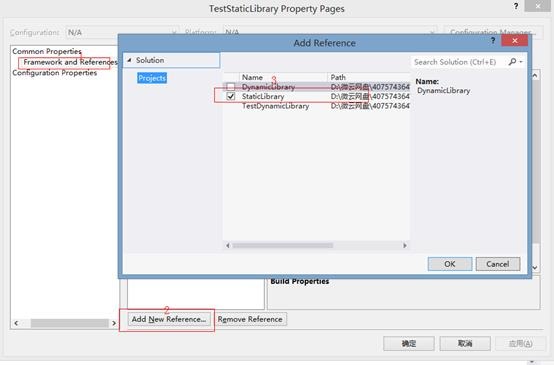Open the Configuration dropdown

click(x=122, y=33)
